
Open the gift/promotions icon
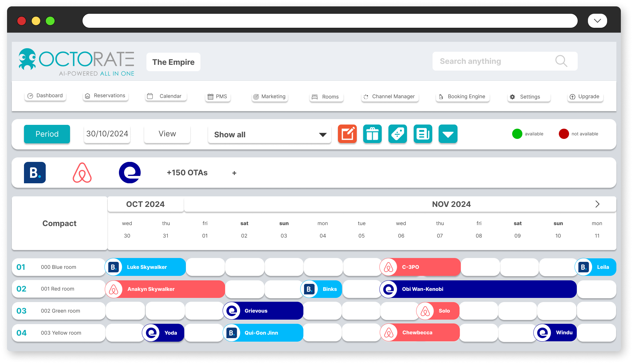tap(372, 134)
